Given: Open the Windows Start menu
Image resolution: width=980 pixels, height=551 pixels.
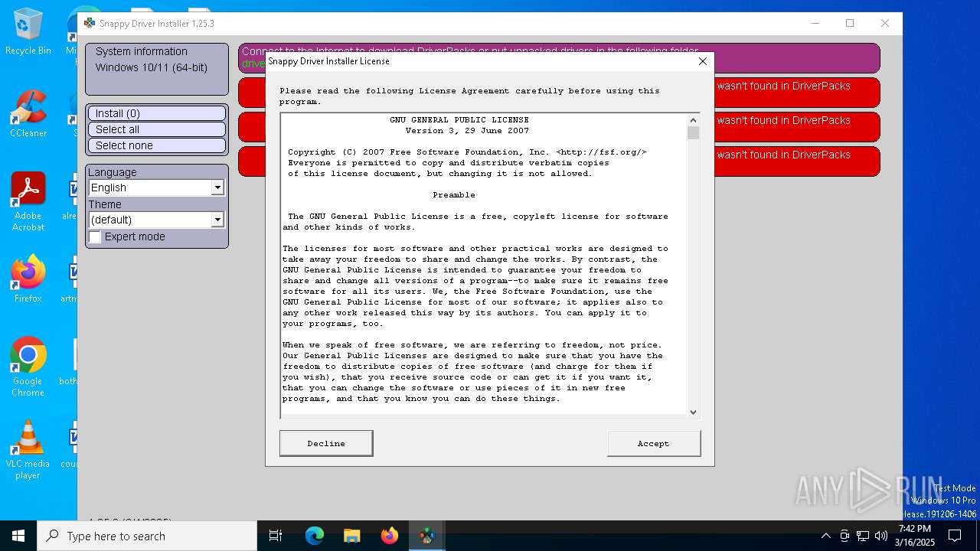Looking at the screenshot, I should (18, 536).
